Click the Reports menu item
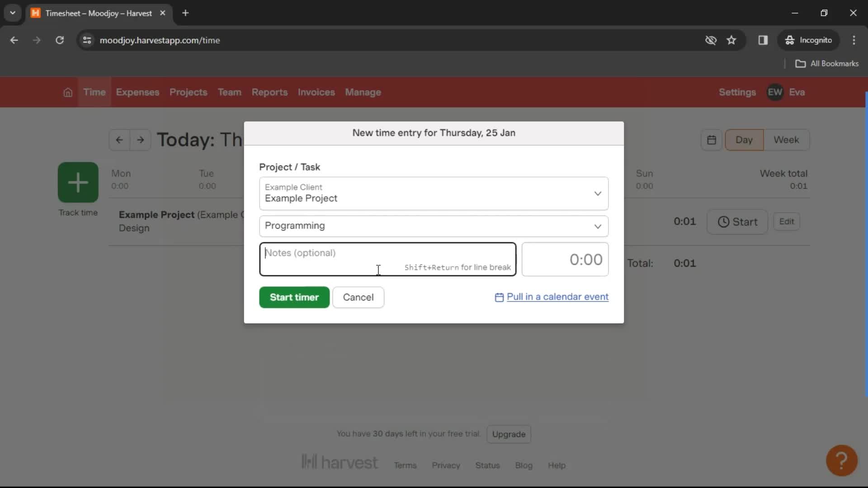Viewport: 868px width, 488px height. pos(269,92)
